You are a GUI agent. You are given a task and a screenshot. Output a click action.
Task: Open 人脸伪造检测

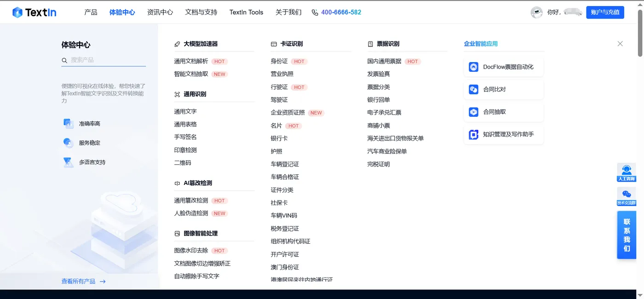[x=191, y=213]
